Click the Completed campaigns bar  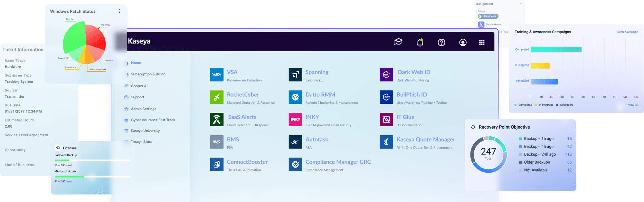point(556,49)
